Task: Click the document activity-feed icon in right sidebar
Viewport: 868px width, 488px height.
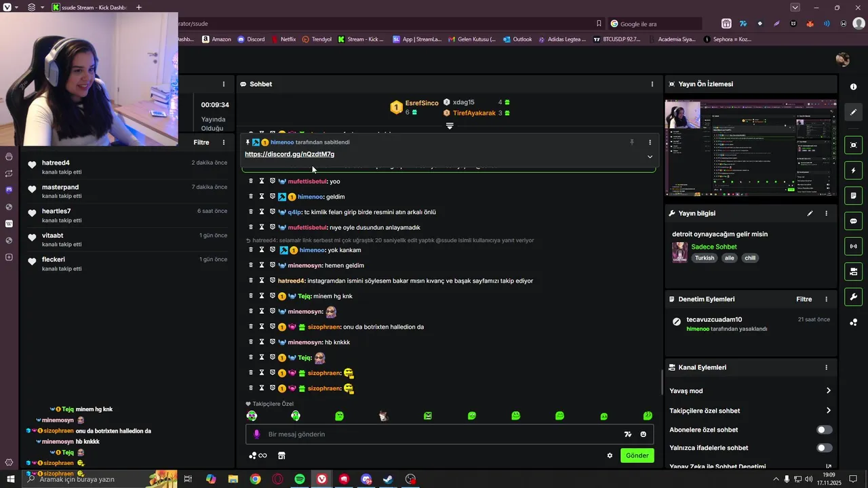Action: [853, 196]
